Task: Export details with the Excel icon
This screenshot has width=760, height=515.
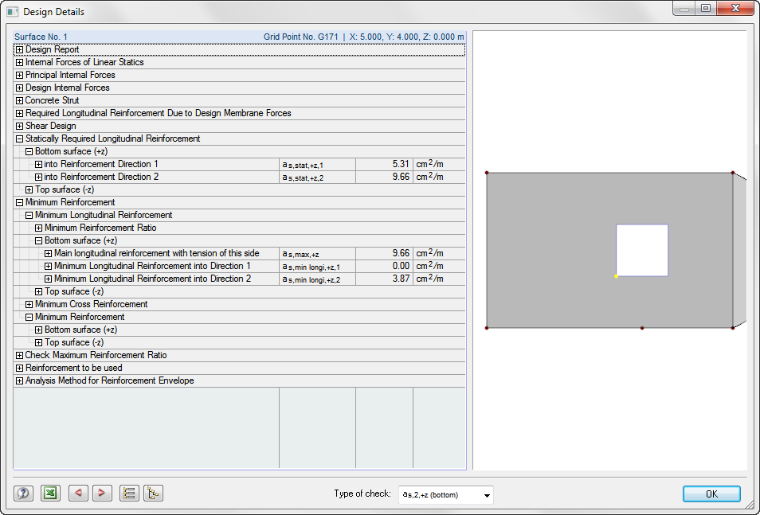Action: click(50, 493)
